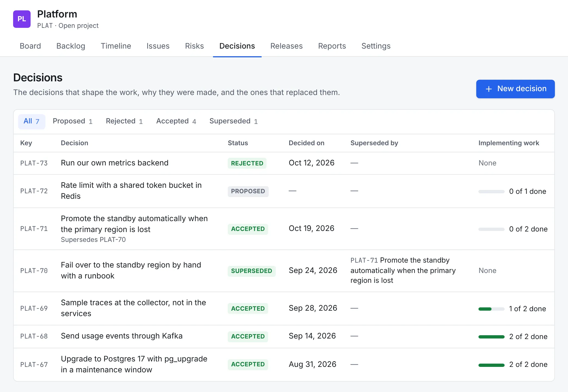Image resolution: width=568 pixels, height=392 pixels.
Task: Click the Decisions tab
Action: point(237,46)
